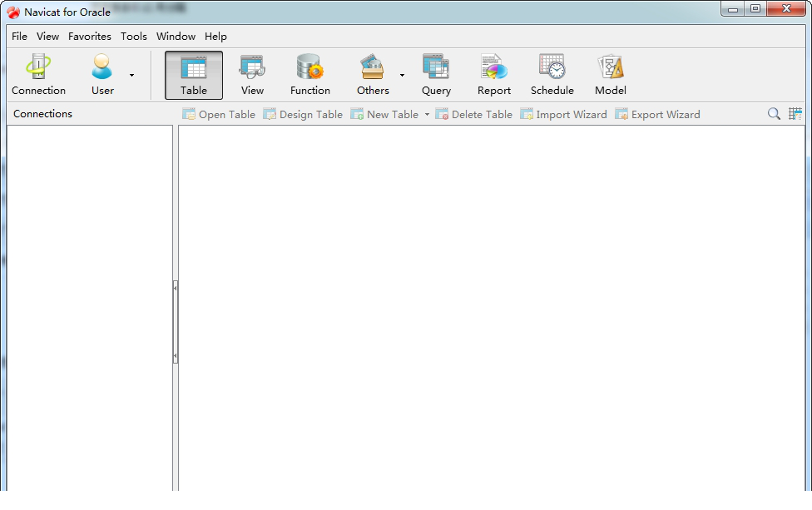The width and height of the screenshot is (812, 510).
Task: Click the Others toolbar icon
Action: click(373, 75)
